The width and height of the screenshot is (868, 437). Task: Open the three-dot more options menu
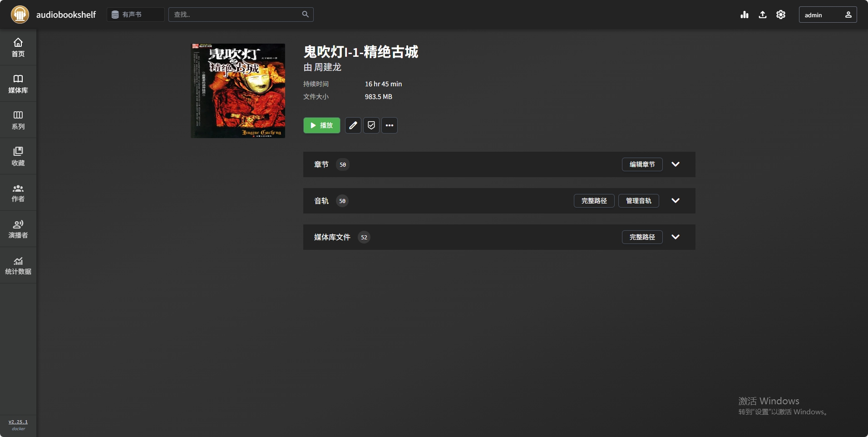point(390,125)
